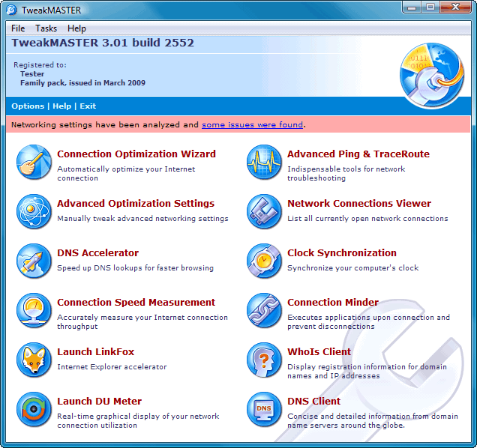Click the 'TweakMASTER 3.01 build 2552' heading
Screen dimensions: 477x448
(x=103, y=43)
